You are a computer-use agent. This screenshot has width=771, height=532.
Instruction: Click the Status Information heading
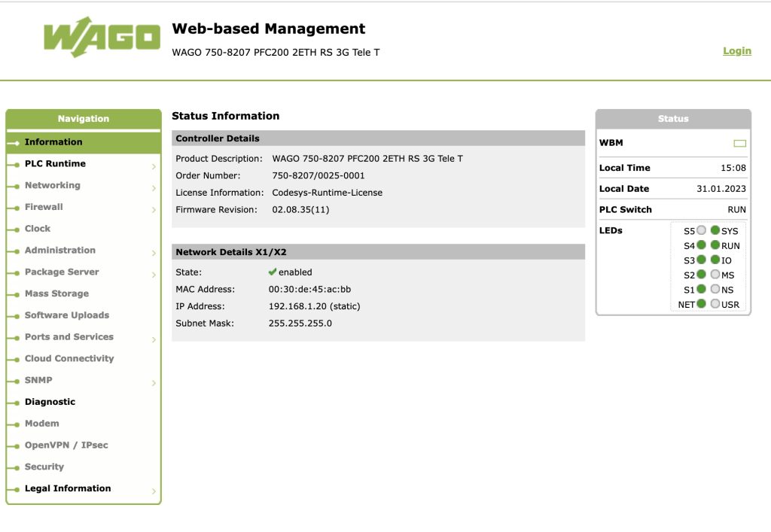(x=225, y=116)
